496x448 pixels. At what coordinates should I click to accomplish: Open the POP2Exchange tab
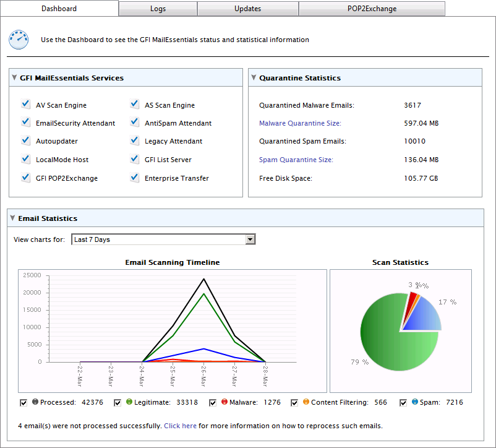click(x=372, y=9)
